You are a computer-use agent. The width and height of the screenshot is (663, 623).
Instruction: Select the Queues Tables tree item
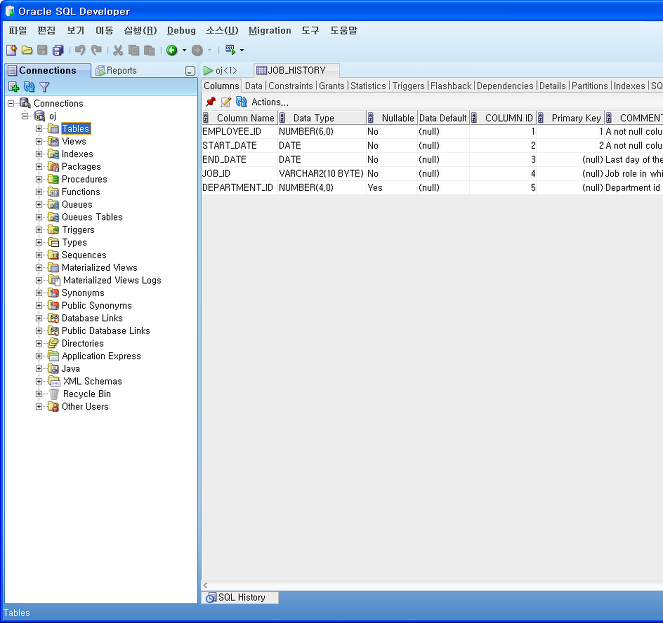[x=92, y=217]
